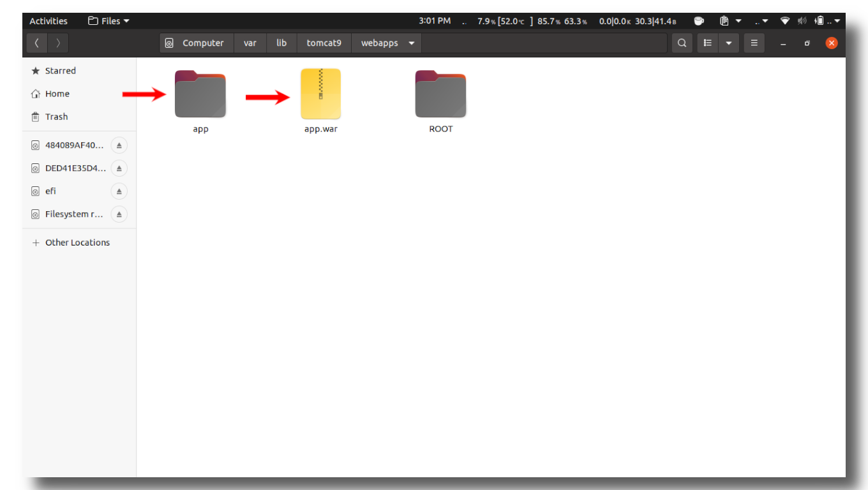Expand the webapps path dropdown arrow
This screenshot has height=490, width=868.
412,43
